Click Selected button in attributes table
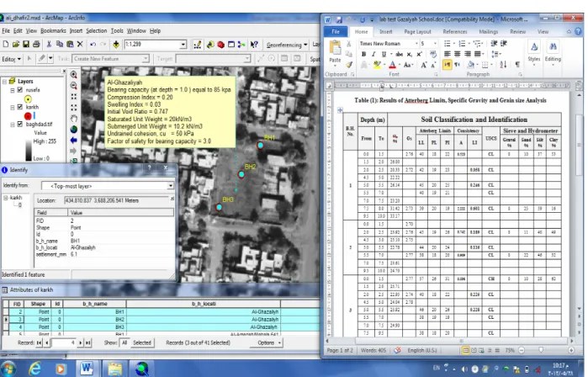This screenshot has width=588, height=377. (x=142, y=342)
